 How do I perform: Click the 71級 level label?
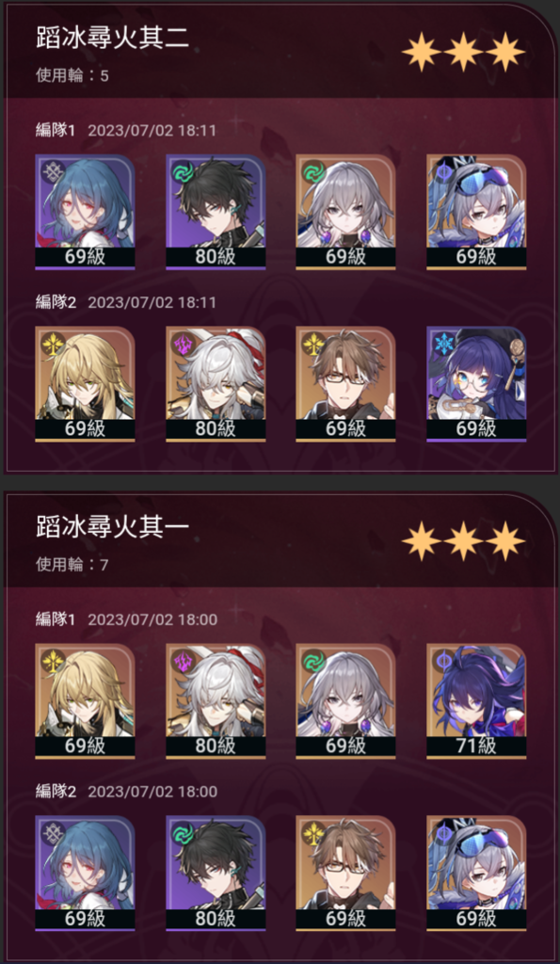476,746
